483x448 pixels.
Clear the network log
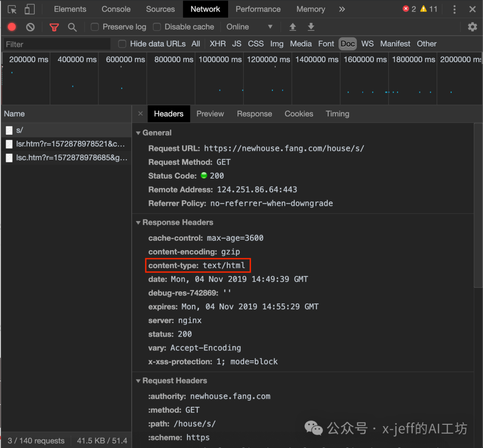[30, 27]
